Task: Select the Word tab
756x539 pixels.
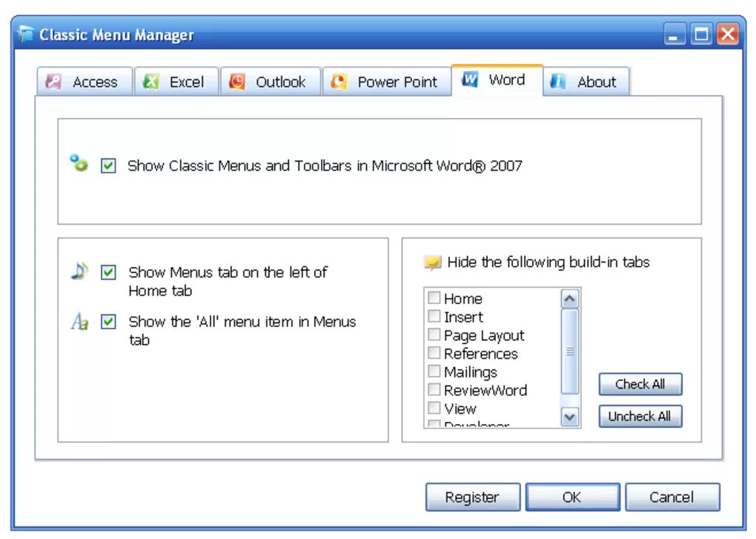Action: click(497, 80)
